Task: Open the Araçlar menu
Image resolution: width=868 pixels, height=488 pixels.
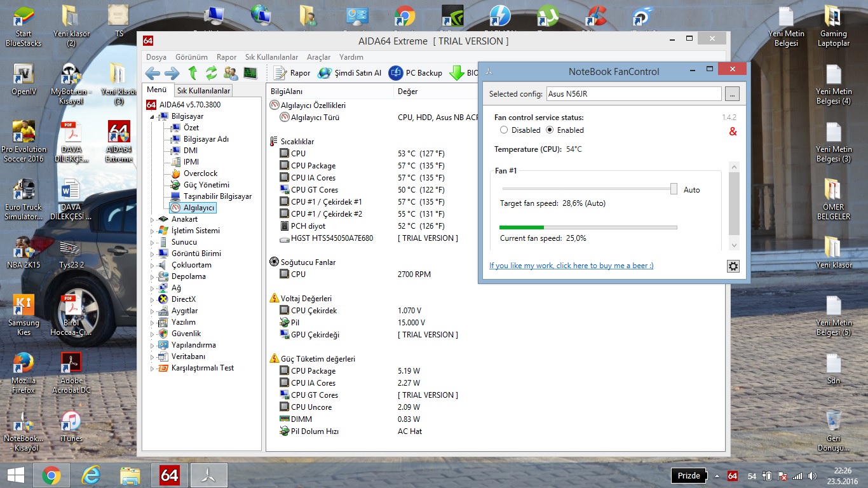Action: point(318,57)
